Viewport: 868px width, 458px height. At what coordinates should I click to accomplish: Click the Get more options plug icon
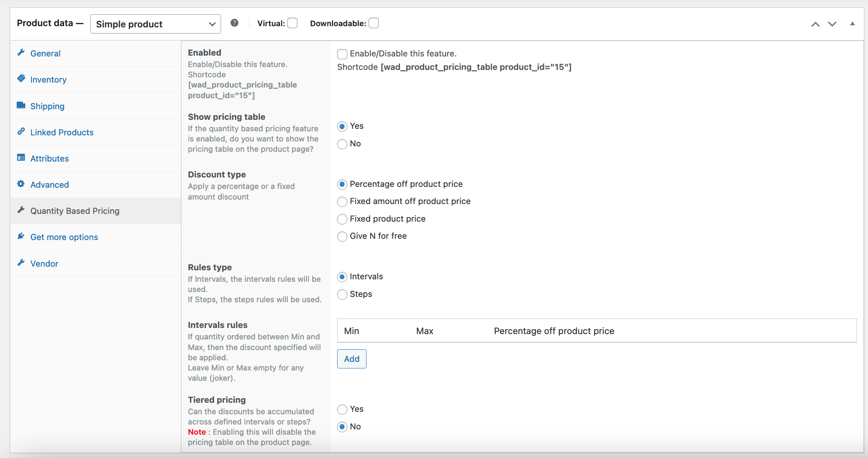(x=21, y=236)
